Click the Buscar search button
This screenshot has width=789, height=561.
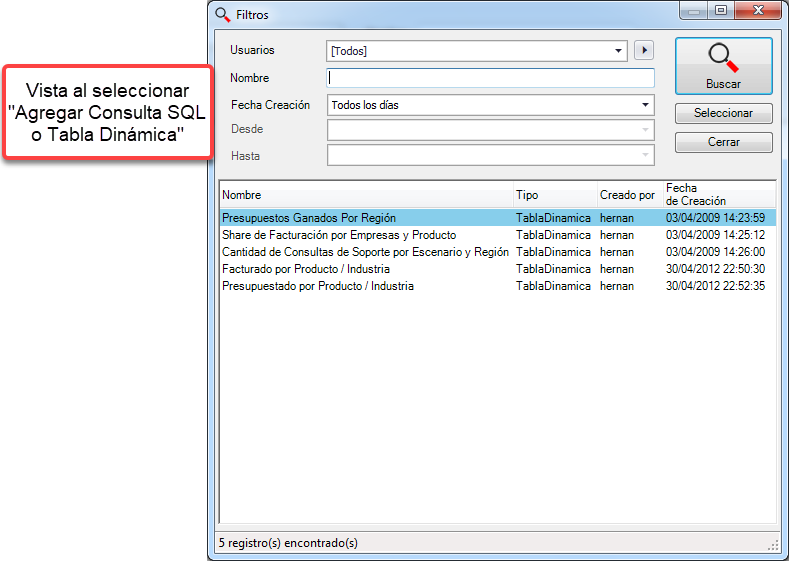[x=723, y=66]
